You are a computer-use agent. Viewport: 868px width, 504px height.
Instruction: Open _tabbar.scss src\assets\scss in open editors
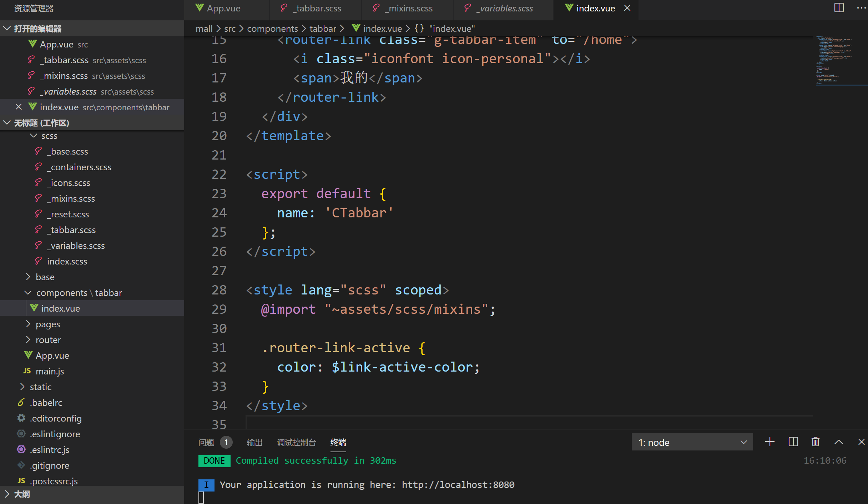(92, 60)
